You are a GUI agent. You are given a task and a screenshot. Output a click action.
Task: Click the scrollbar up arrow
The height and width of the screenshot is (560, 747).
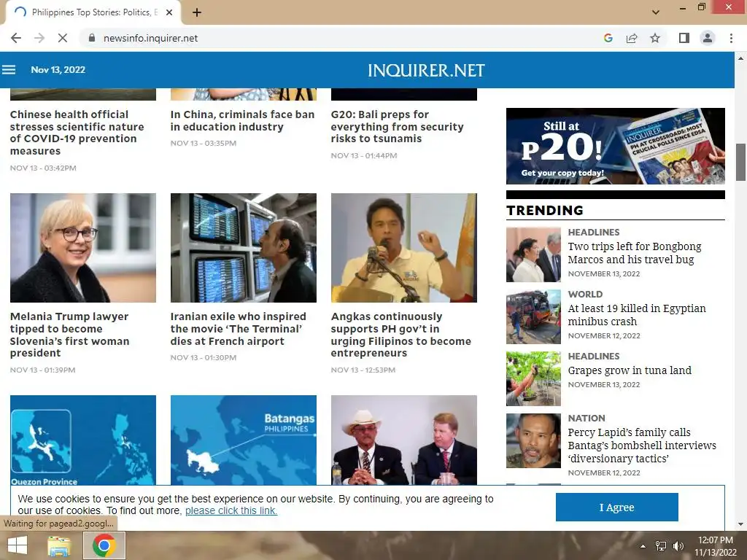pyautogui.click(x=740, y=58)
